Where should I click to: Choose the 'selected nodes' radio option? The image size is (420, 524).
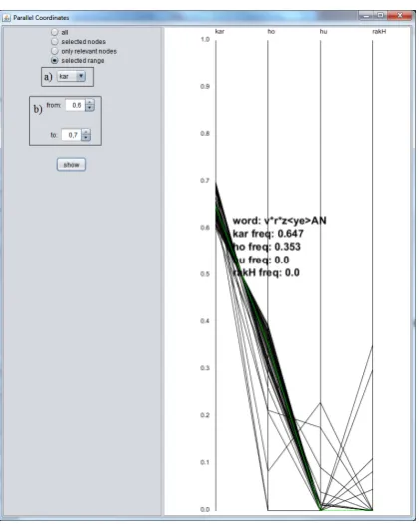[55, 42]
